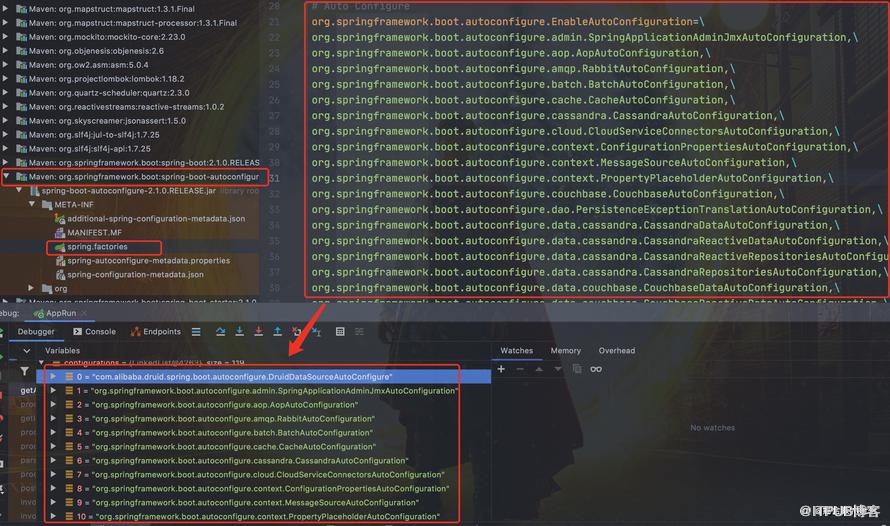Select the Memory tab
This screenshot has width=890, height=526.
click(565, 351)
